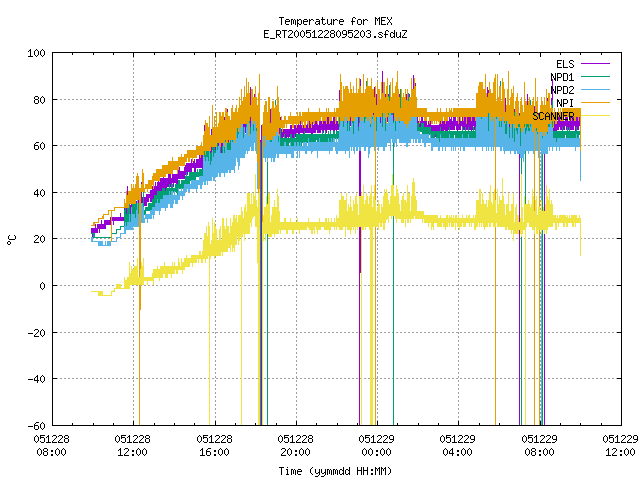The image size is (640, 480).
Task: Click the purple ELS legend line sample
Action: point(595,64)
